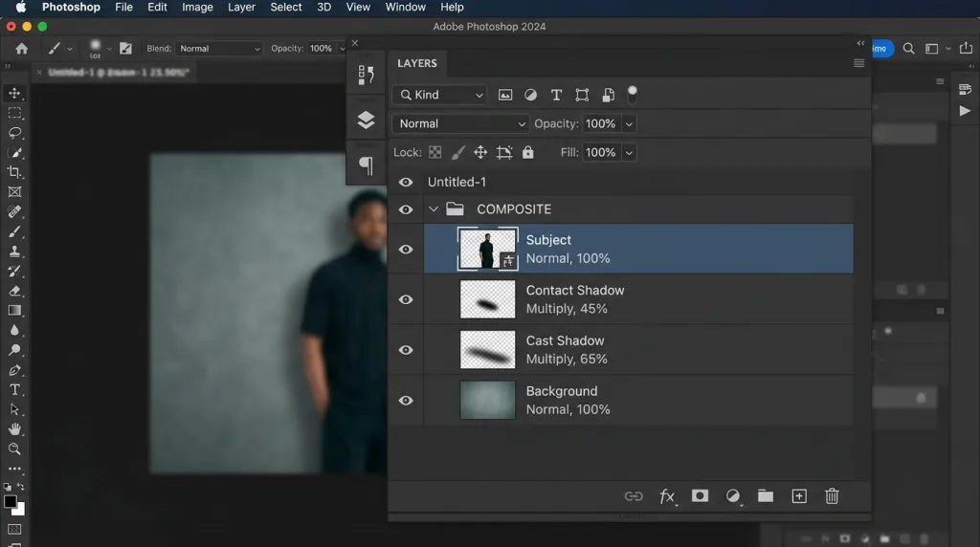980x547 pixels.
Task: Delete layer with trash icon
Action: point(832,495)
